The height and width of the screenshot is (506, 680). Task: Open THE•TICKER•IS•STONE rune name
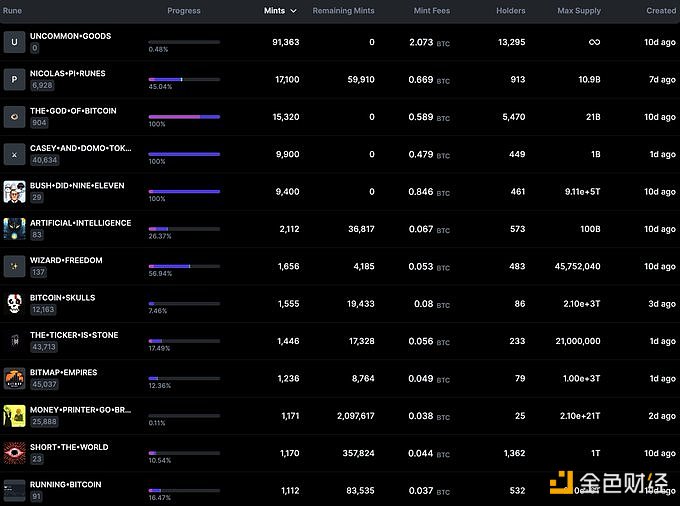point(74,335)
